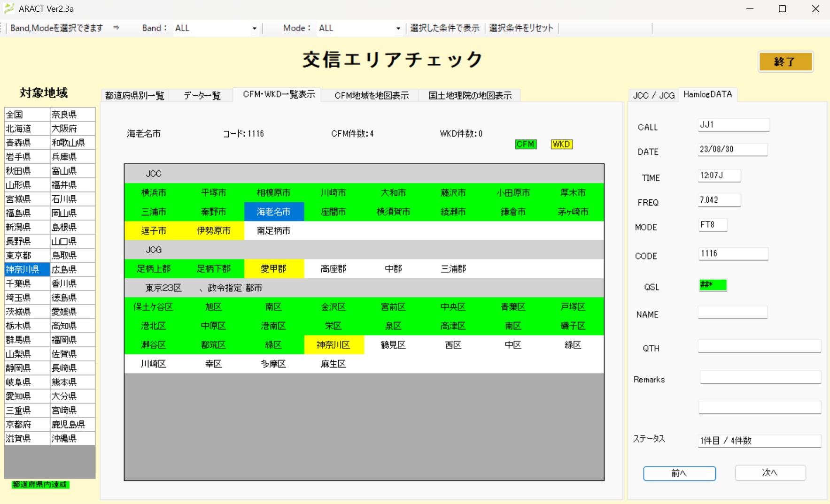Select 沖縄県 in the region list
Screen dimensions: 830x504
(x=72, y=438)
